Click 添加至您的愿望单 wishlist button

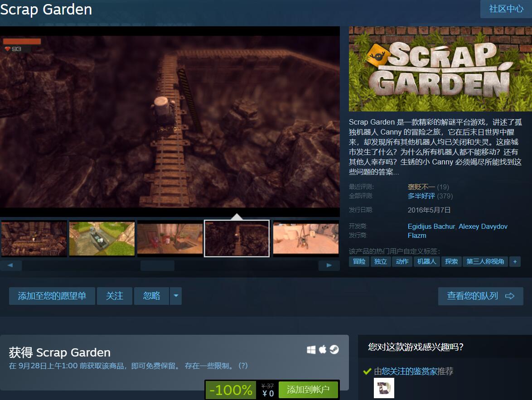coord(52,296)
